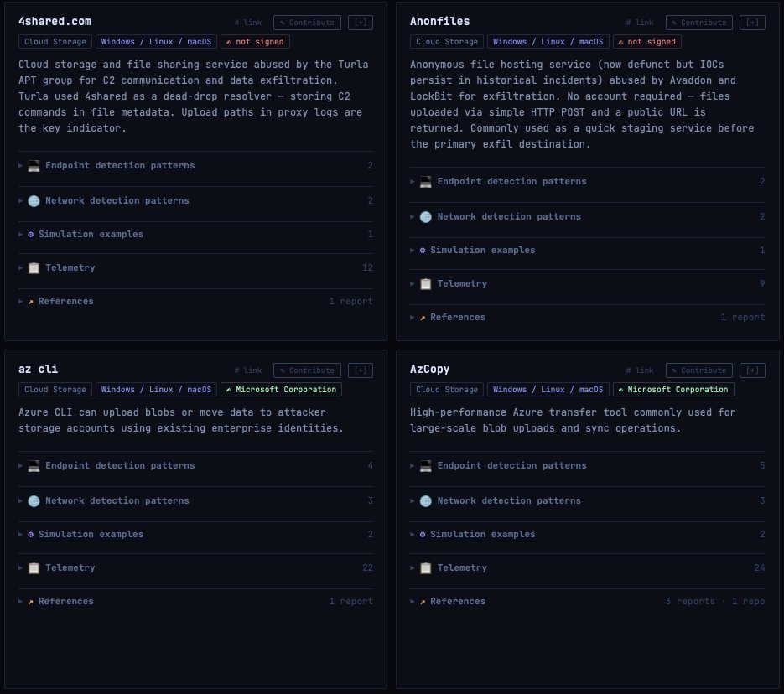
Task: Click the az cli card title
Action: [38, 370]
